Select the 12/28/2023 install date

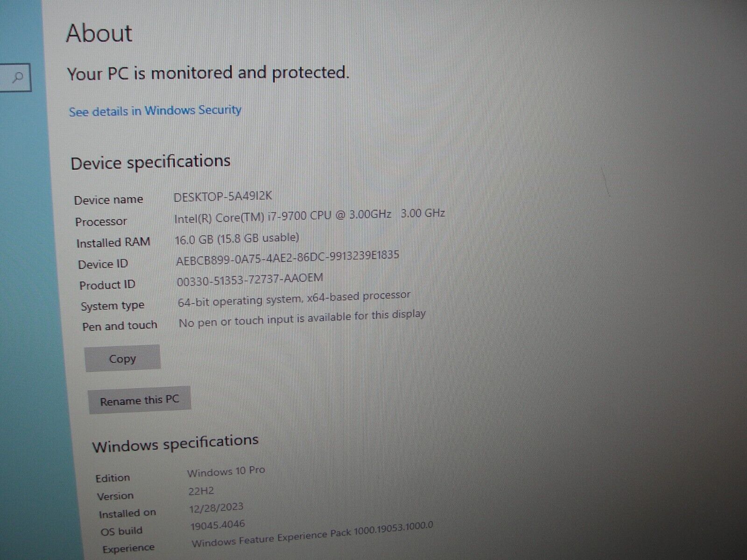216,508
